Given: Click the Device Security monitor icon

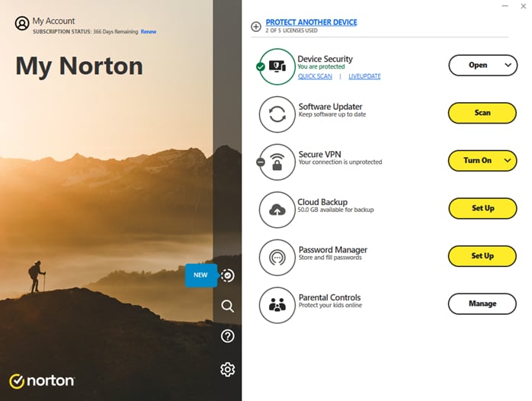Looking at the screenshot, I should pos(277,66).
